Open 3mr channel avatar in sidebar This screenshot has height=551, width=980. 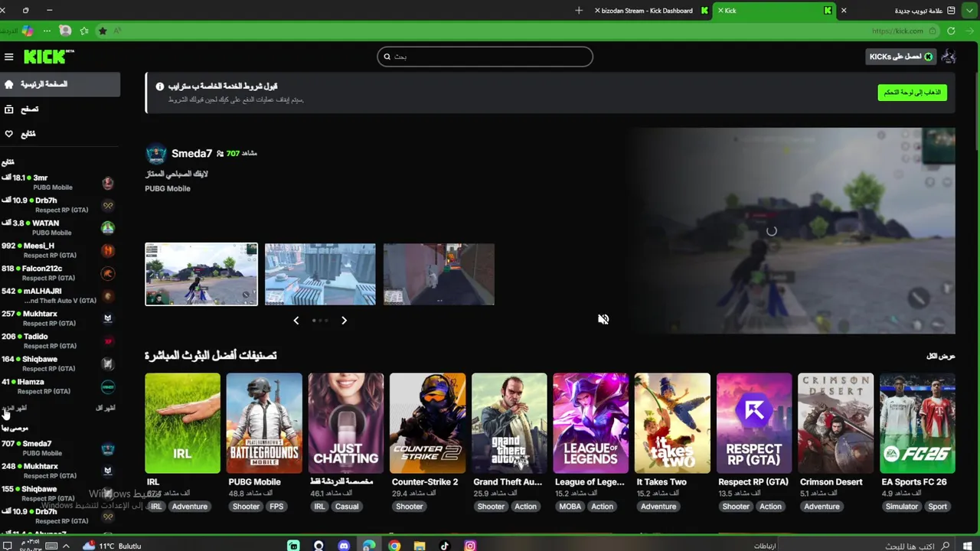pos(108,182)
